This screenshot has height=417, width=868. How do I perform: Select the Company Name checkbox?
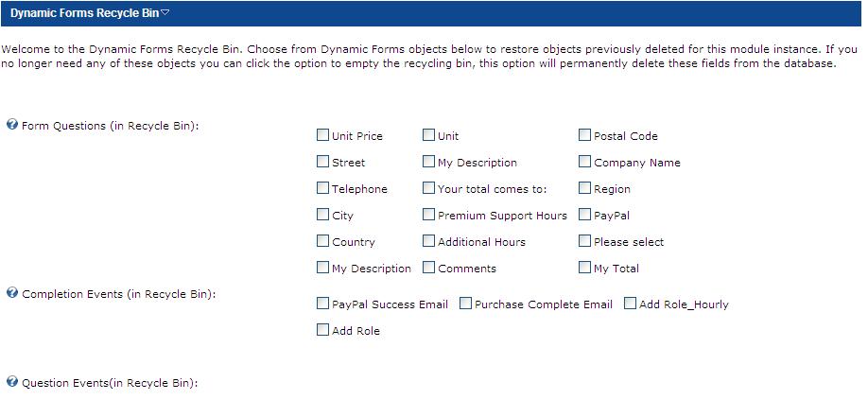tap(584, 161)
